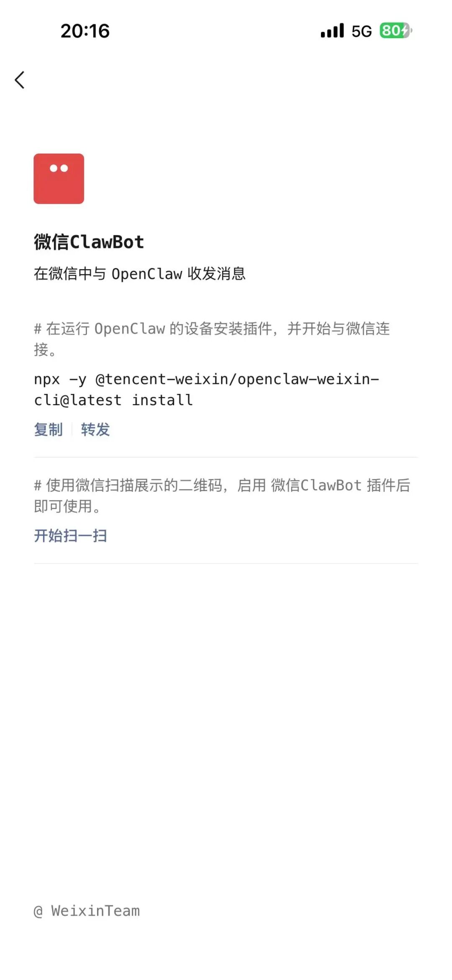Click the comment about 安装插件 step

[212, 339]
